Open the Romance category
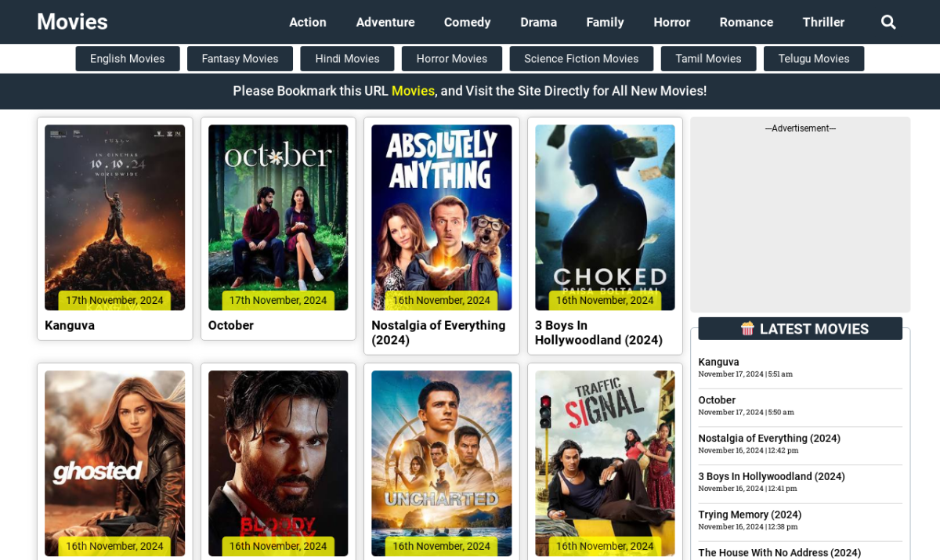Image resolution: width=940 pixels, height=560 pixels. tap(746, 22)
